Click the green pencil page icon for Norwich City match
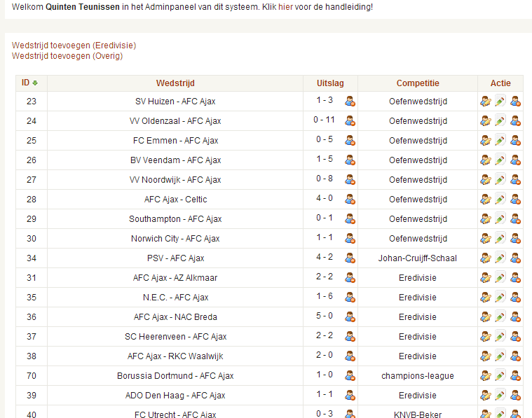532x418 pixels. click(500, 238)
